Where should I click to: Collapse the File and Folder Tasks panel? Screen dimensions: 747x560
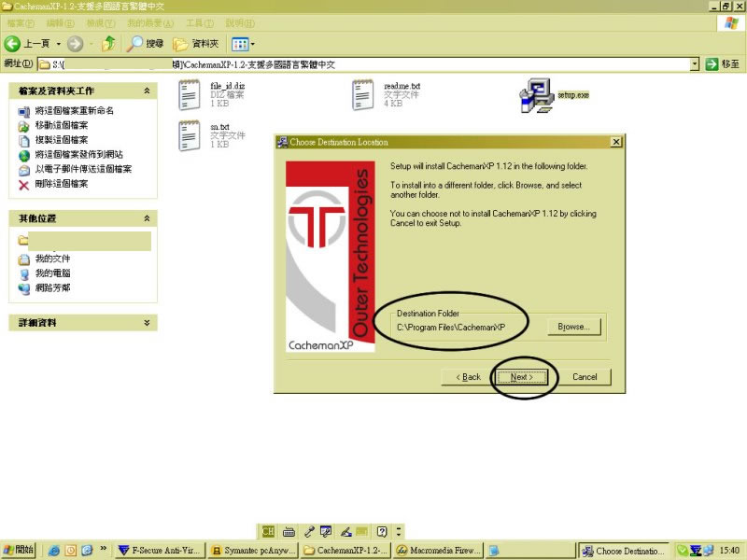pos(147,91)
